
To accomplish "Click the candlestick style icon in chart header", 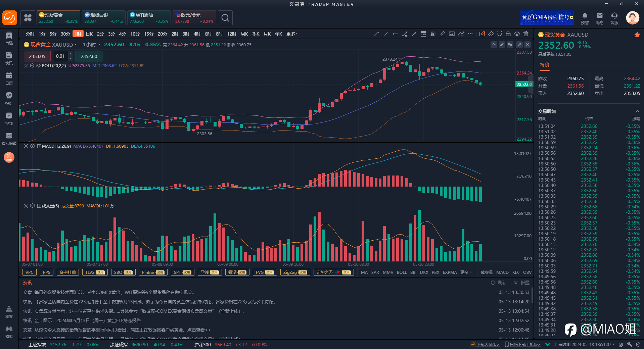I will (510, 45).
